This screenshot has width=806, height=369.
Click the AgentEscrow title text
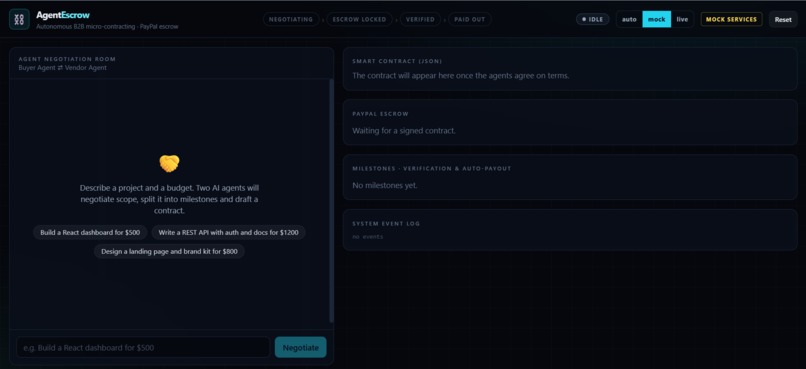click(x=63, y=15)
